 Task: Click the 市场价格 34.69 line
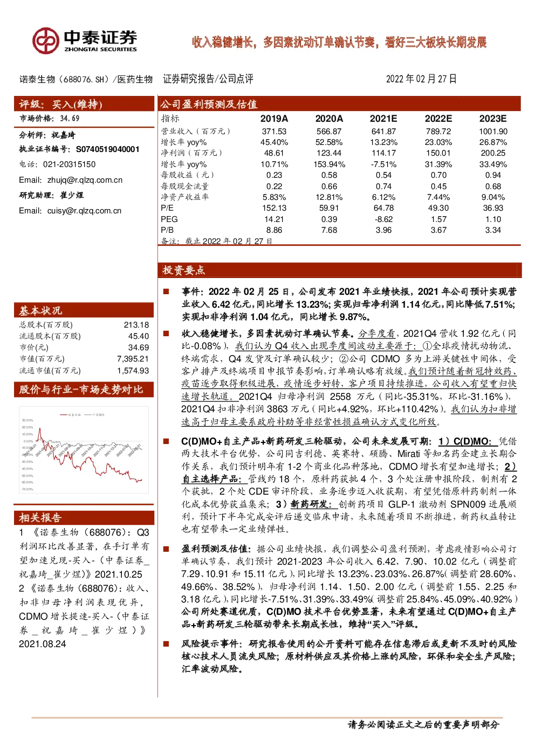point(50,119)
